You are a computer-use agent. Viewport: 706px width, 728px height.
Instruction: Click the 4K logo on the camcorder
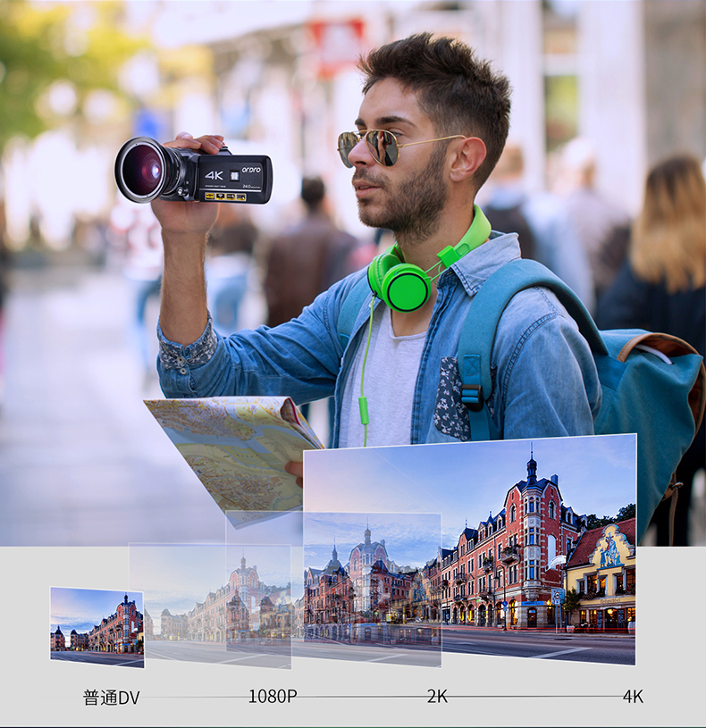coord(214,175)
